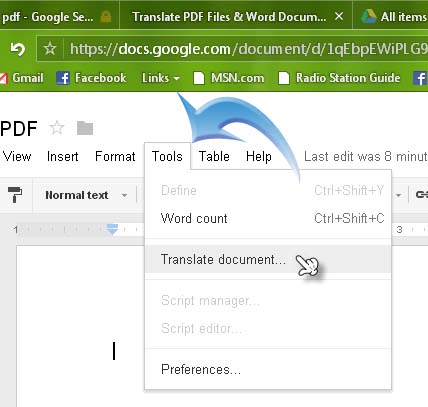Image resolution: width=428 pixels, height=407 pixels.
Task: Click the blue ruler indent marker
Action: point(113,229)
